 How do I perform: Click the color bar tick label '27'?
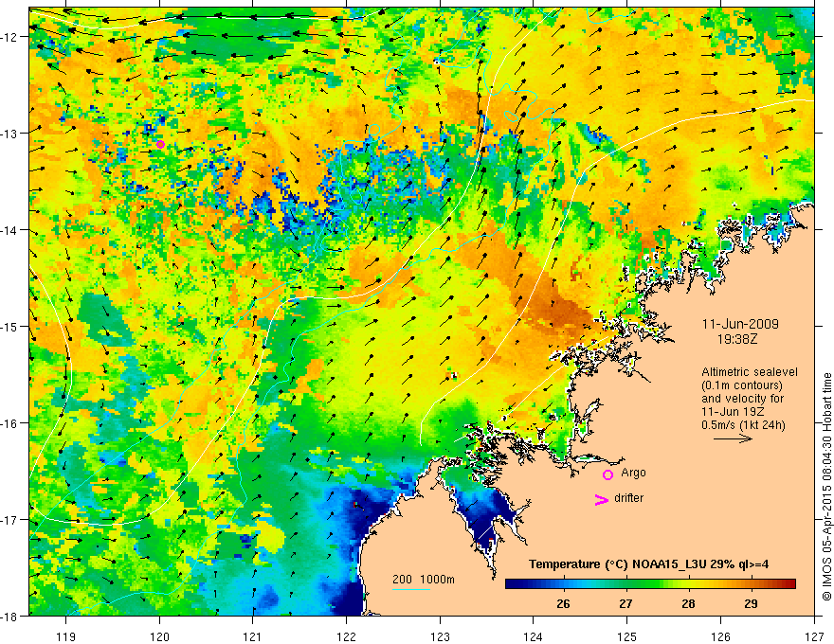(626, 603)
